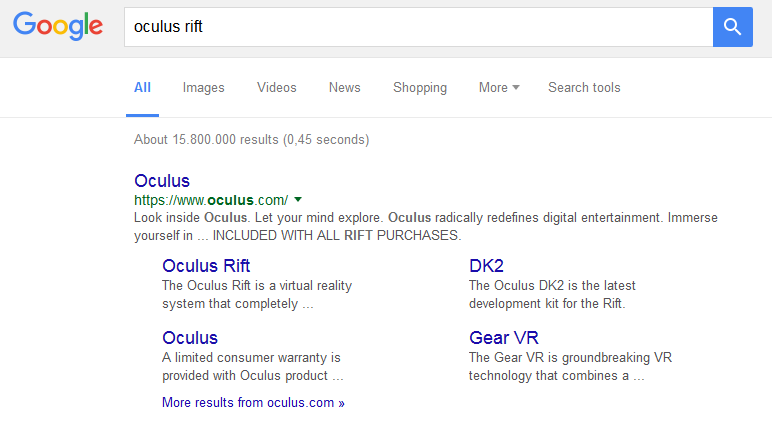Click the Oculus warranty sitelink
The height and width of the screenshot is (423, 772).
point(190,338)
